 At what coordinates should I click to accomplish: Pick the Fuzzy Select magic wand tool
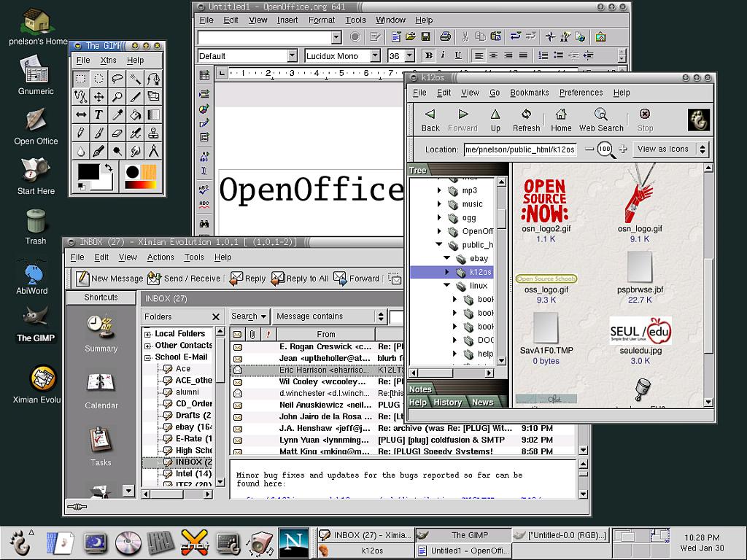pyautogui.click(x=135, y=79)
